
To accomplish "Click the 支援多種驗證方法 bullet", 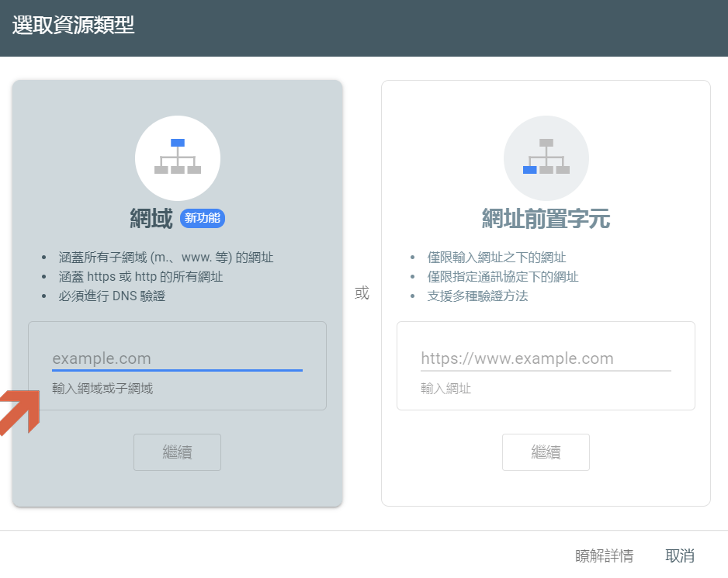I will pyautogui.click(x=477, y=296).
